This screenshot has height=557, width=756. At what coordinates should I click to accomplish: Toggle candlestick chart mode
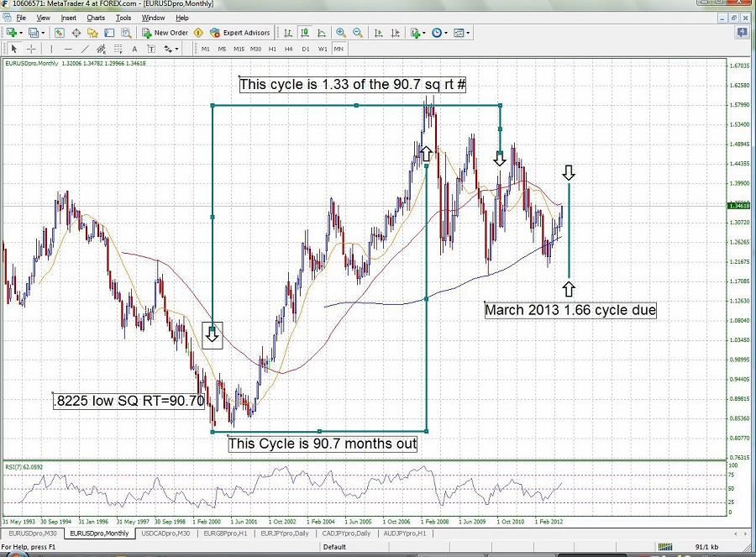pos(305,33)
